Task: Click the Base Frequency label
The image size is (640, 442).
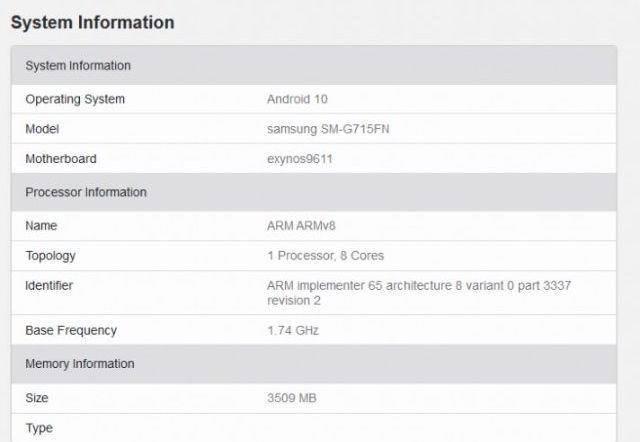Action: pyautogui.click(x=71, y=330)
